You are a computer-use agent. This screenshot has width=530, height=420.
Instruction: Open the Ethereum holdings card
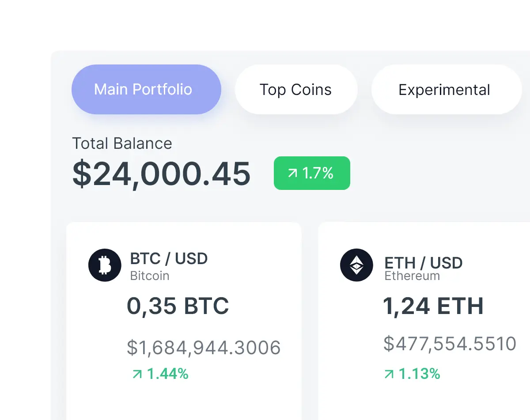(x=424, y=318)
